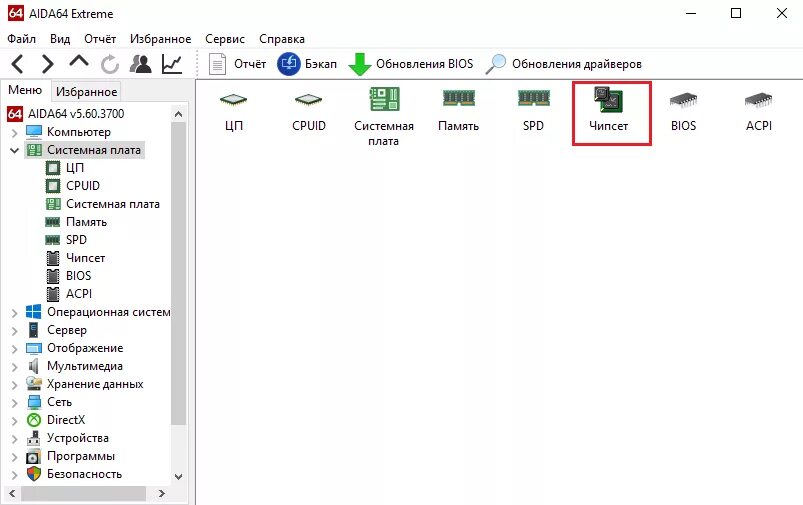Open the Справка menu
The height and width of the screenshot is (505, 803).
[x=282, y=39]
